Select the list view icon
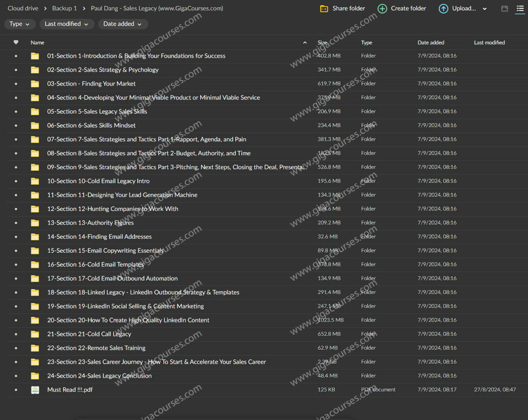The width and height of the screenshot is (528, 420). 520,9
